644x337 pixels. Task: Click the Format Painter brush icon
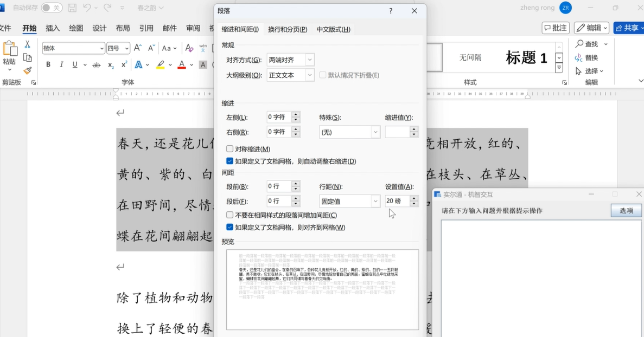coord(28,70)
